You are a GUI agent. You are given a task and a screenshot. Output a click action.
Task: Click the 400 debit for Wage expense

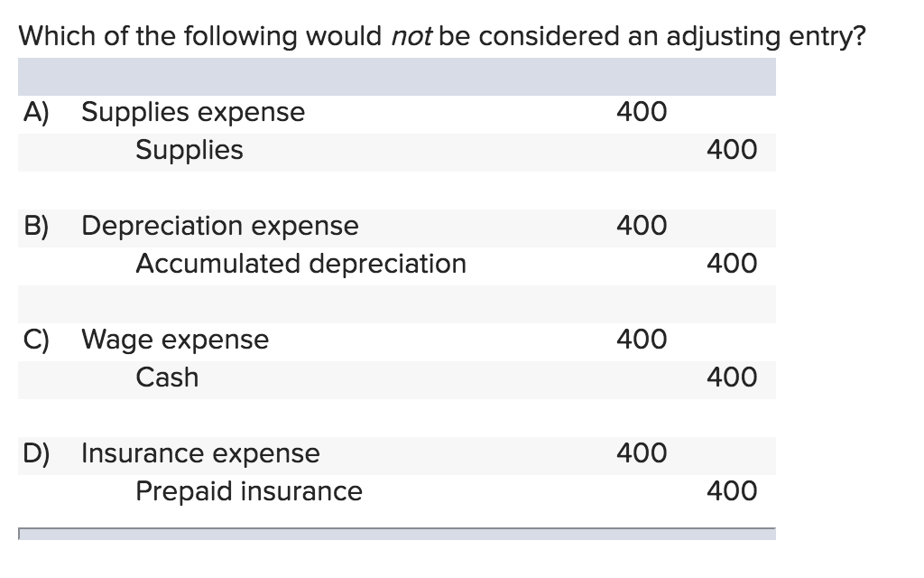[x=642, y=340]
